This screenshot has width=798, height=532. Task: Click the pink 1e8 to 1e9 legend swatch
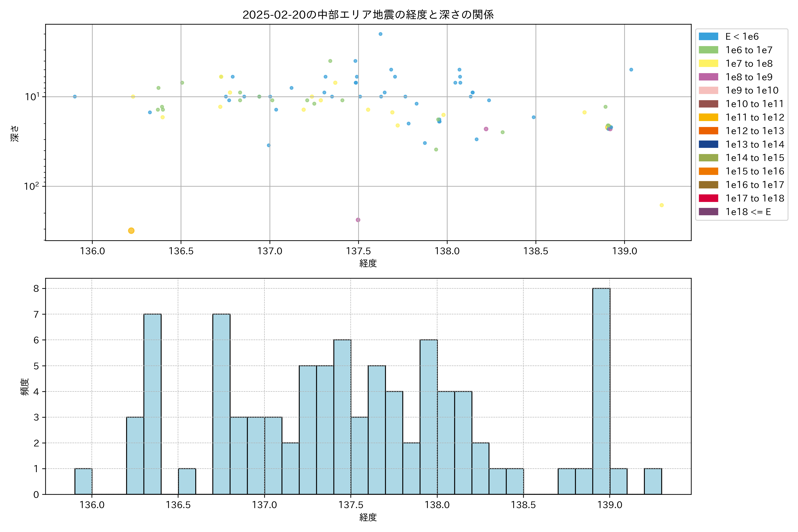click(x=708, y=77)
